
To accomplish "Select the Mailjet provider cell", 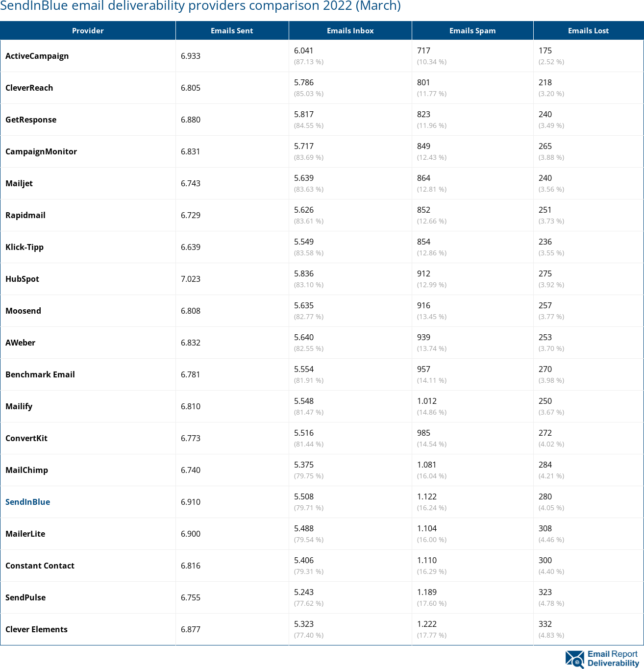I will [x=19, y=183].
